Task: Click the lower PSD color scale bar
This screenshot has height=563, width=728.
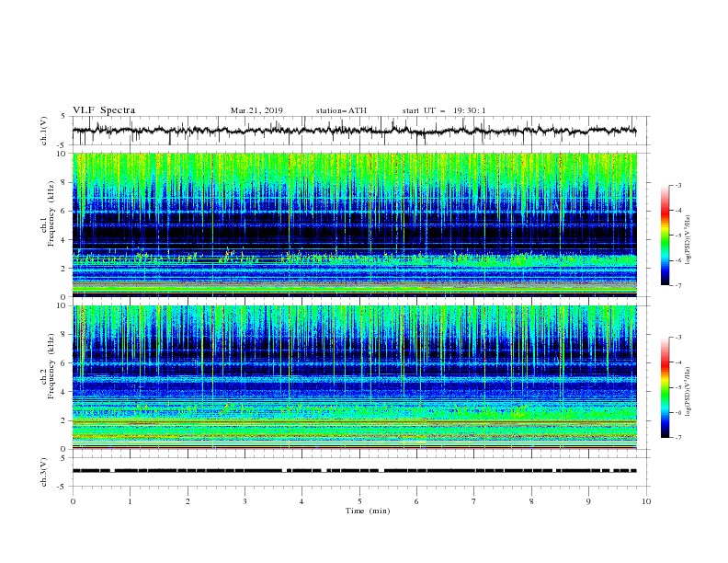Action: tap(665, 387)
